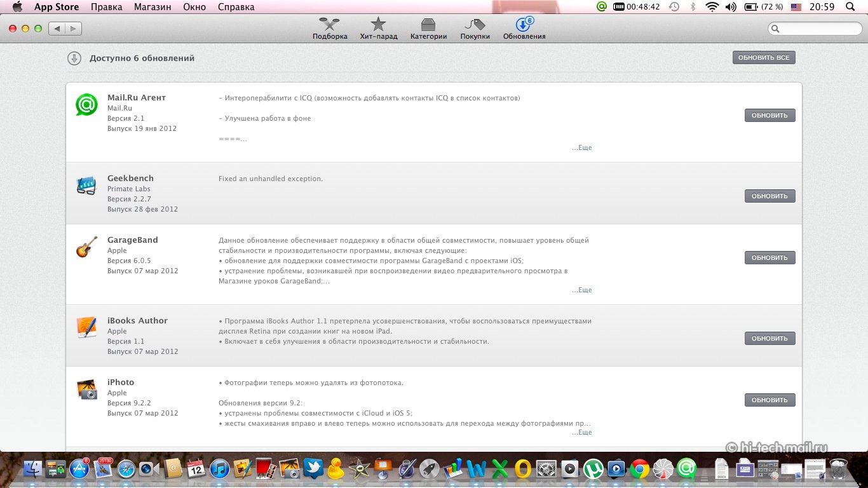Click the iBooks Author app icon
Image resolution: width=868 pixels, height=488 pixels.
click(86, 327)
